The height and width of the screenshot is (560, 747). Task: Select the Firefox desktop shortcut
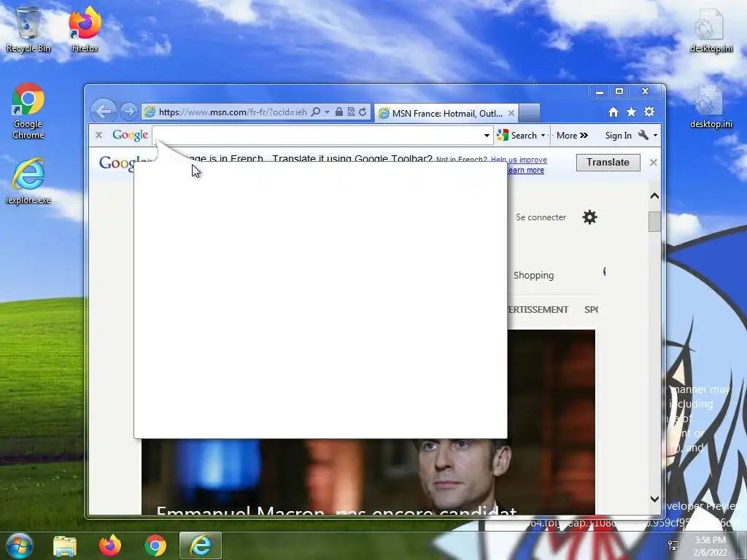coord(85,29)
